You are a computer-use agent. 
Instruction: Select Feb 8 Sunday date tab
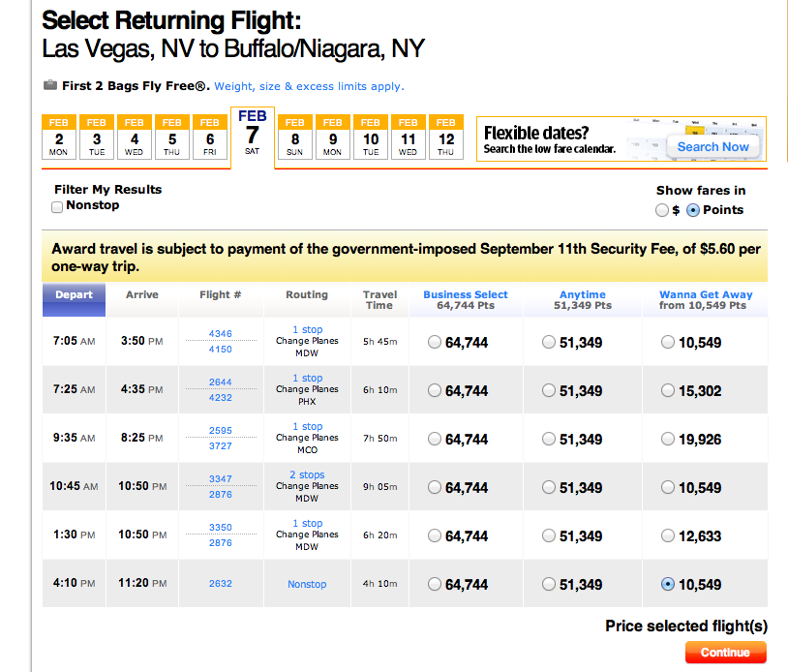[x=295, y=137]
